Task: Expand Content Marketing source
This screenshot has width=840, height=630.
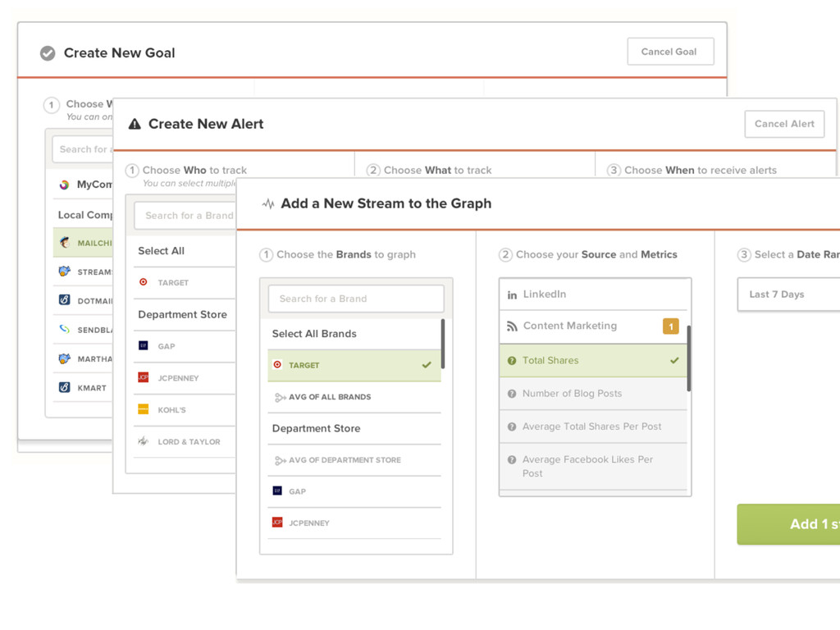Action: click(593, 326)
